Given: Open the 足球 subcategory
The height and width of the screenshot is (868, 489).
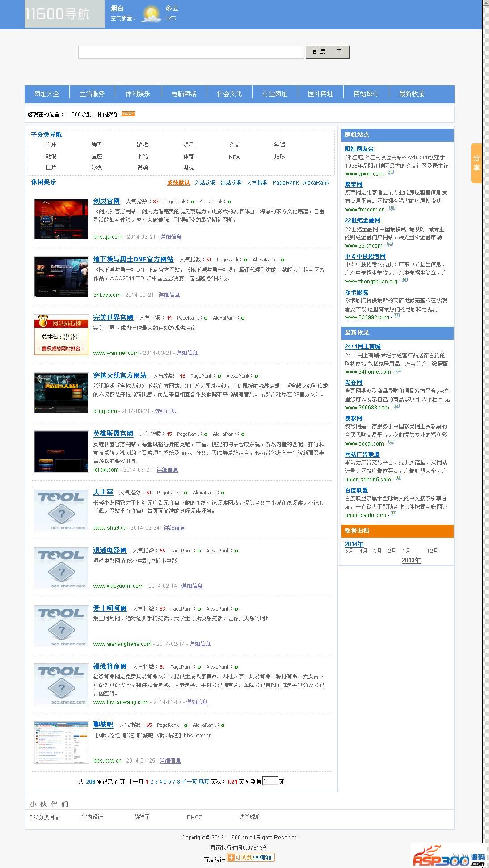Looking at the screenshot, I should click(280, 156).
